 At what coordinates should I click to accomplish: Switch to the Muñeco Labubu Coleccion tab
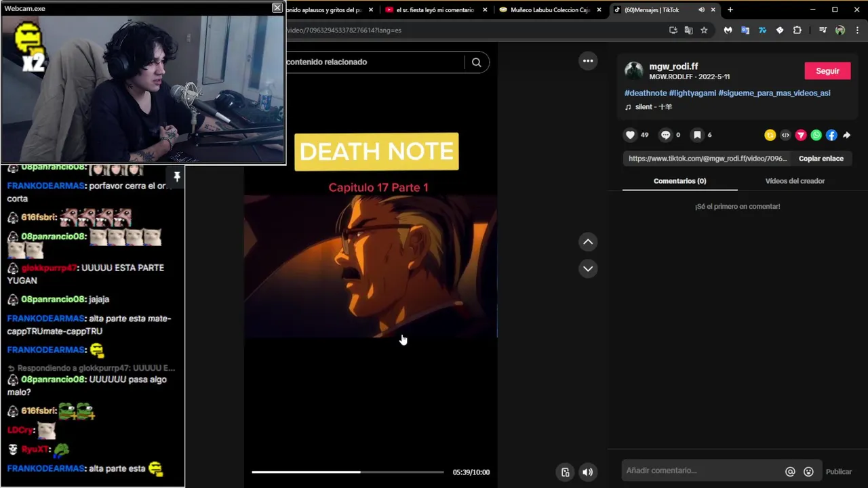(550, 9)
